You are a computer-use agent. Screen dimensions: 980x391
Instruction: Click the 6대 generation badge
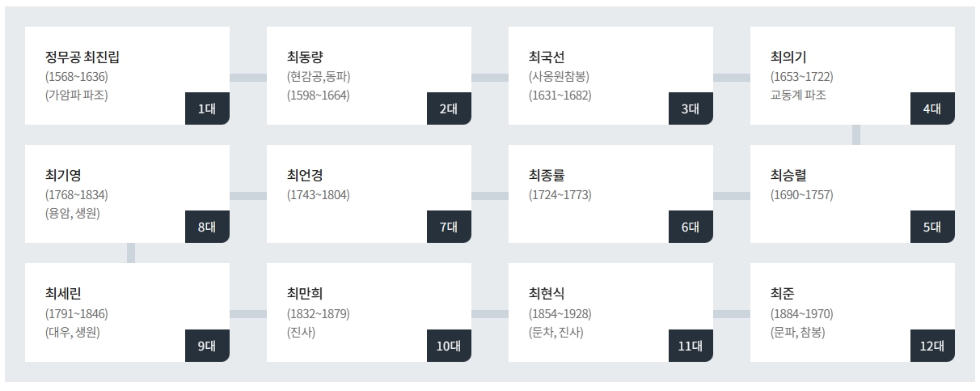pyautogui.click(x=691, y=227)
